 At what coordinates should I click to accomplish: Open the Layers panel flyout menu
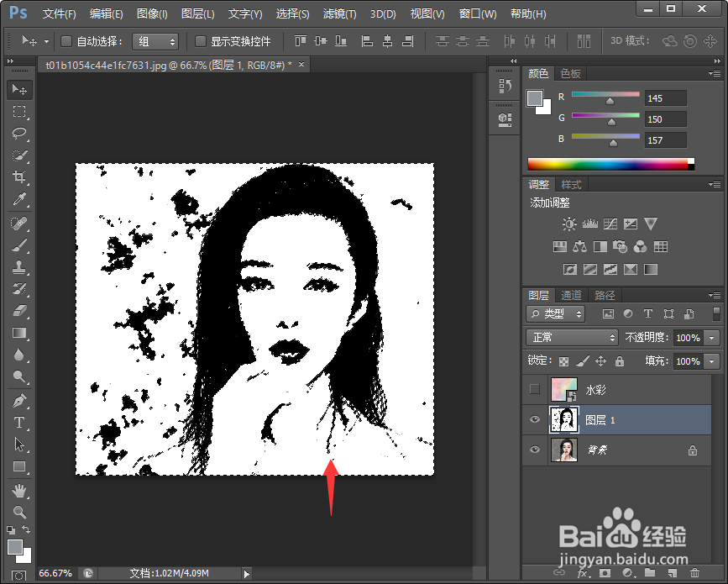click(x=715, y=295)
